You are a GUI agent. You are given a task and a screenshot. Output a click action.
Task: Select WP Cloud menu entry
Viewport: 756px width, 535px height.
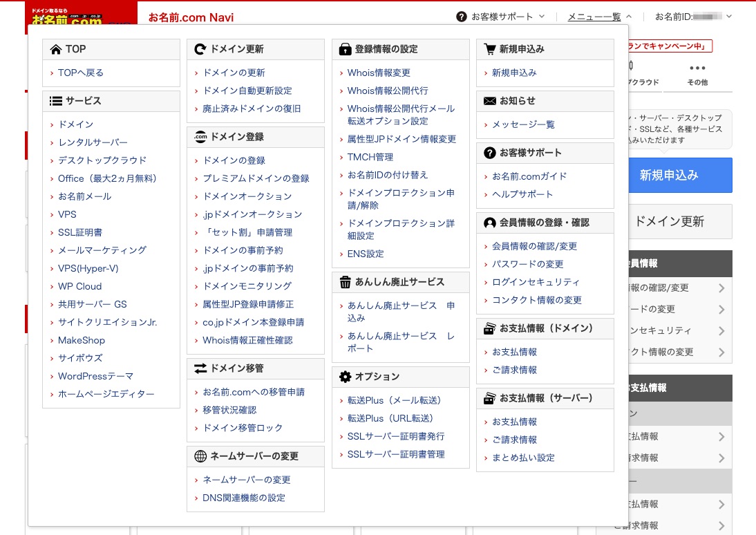click(79, 287)
